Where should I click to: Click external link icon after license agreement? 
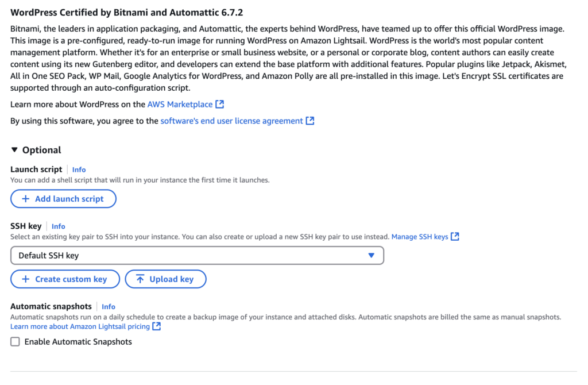click(310, 121)
